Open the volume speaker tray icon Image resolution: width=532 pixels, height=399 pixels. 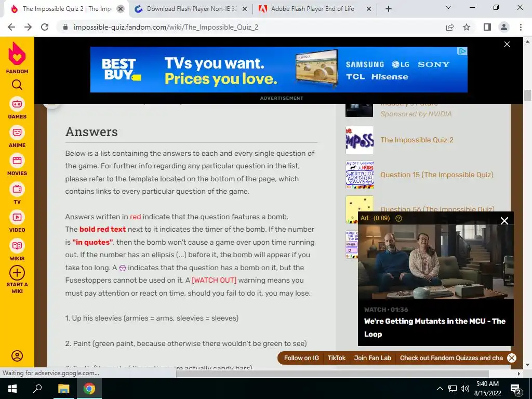(465, 389)
